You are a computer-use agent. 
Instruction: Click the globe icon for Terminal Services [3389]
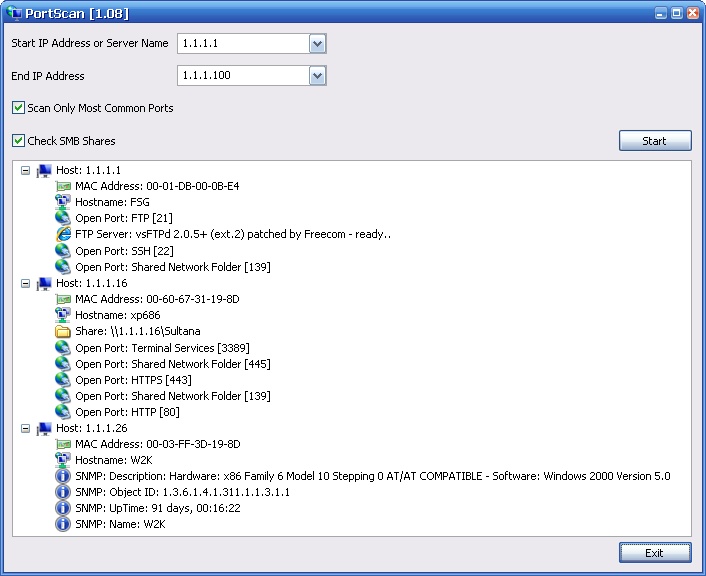pos(63,348)
